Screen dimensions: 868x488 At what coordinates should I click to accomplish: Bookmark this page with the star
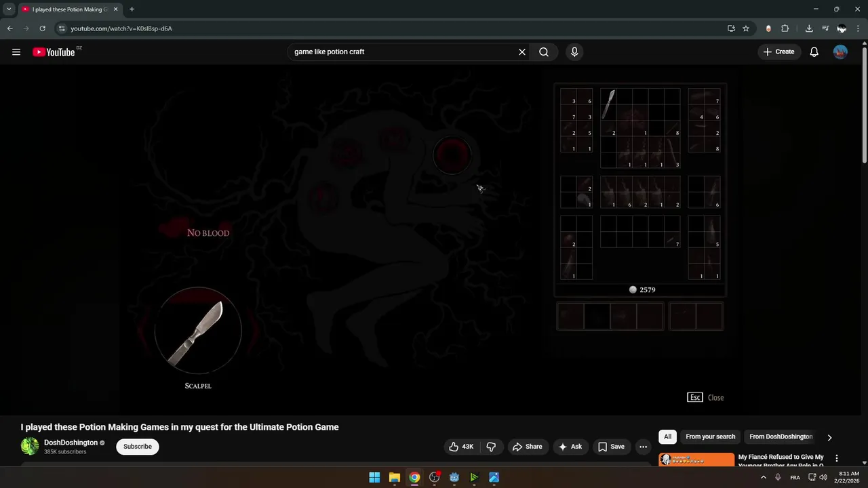pyautogui.click(x=746, y=28)
